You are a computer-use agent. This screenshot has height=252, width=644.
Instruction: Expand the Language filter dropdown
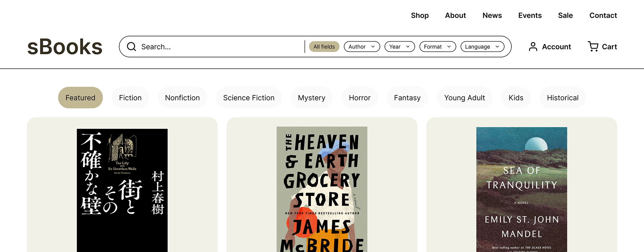click(482, 47)
